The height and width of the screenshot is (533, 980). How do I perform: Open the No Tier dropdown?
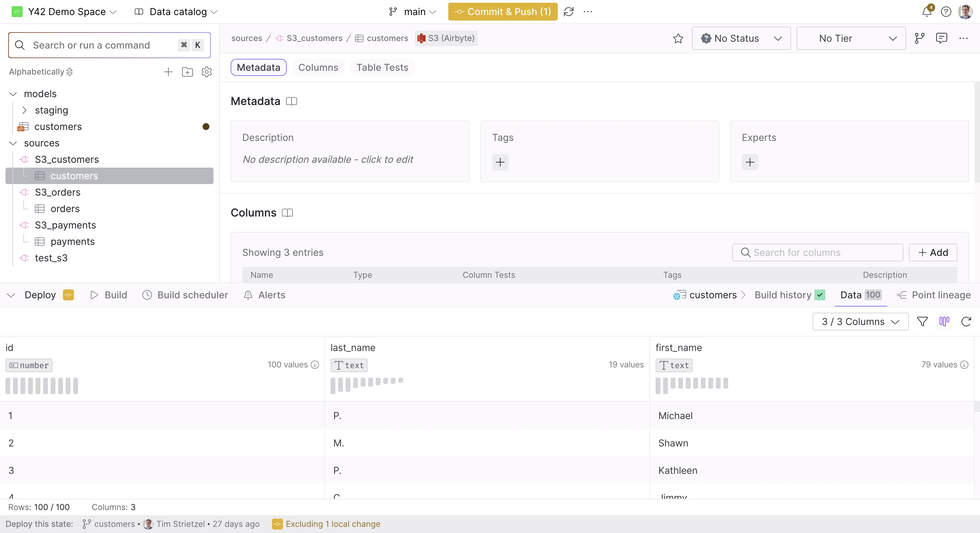point(851,38)
